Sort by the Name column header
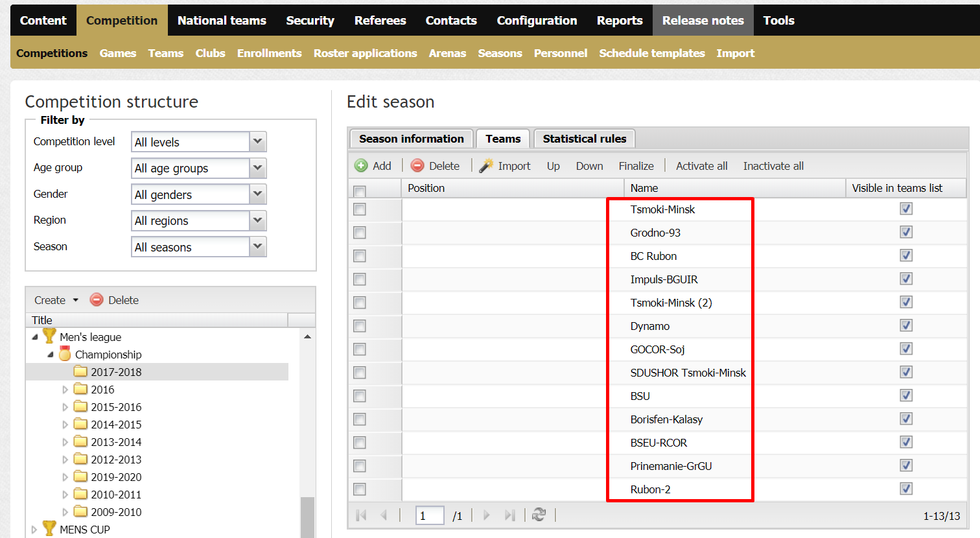Viewport: 980px width, 538px height. pos(734,188)
